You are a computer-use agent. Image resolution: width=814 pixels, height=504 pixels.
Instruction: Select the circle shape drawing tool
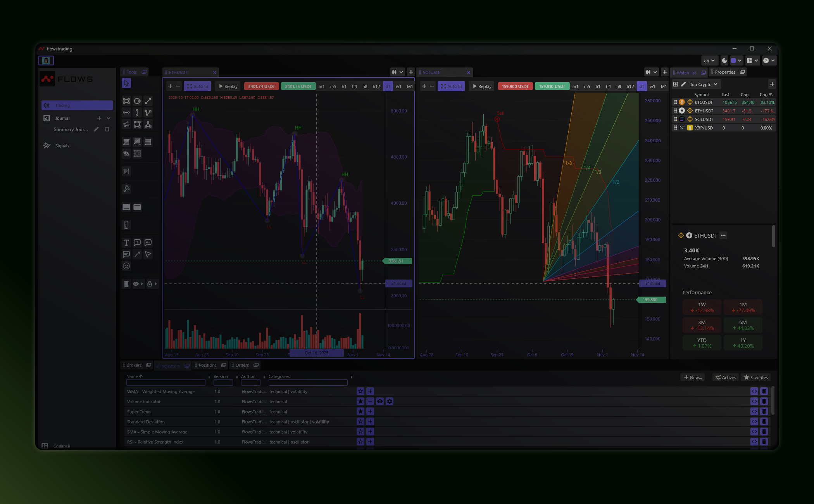(x=137, y=101)
